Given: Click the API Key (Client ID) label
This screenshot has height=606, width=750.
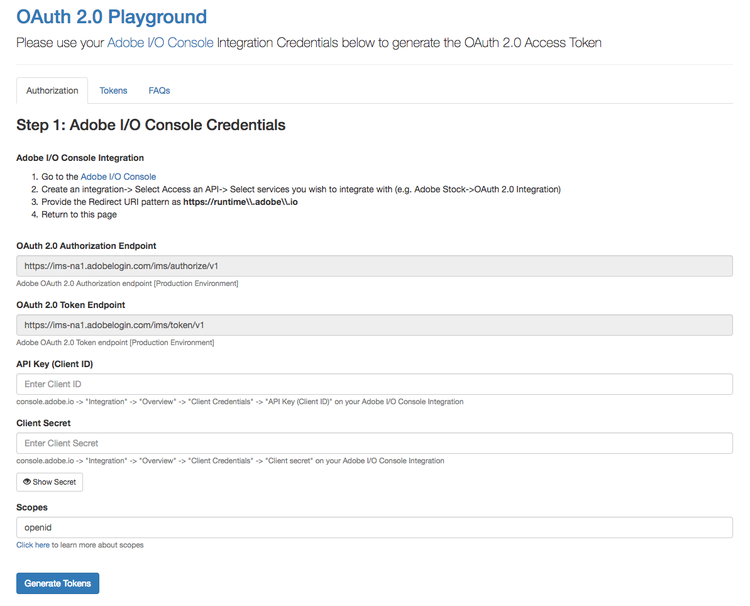Looking at the screenshot, I should (55, 364).
